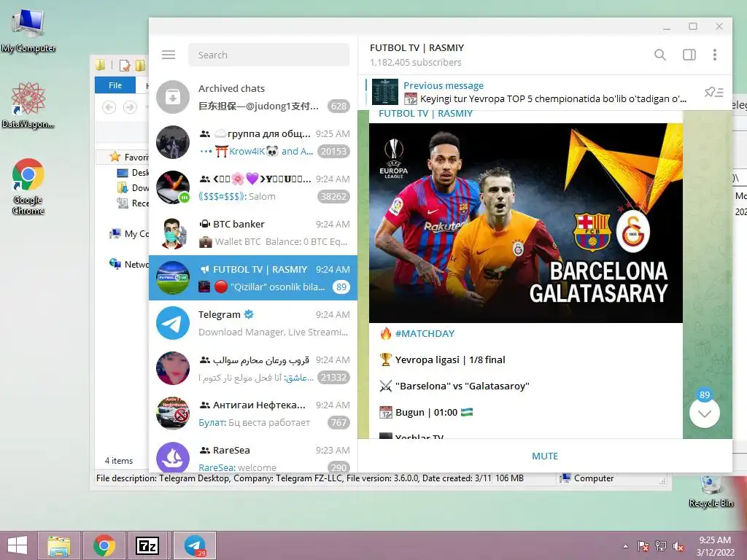Open the Telegram hamburger menu

(169, 55)
